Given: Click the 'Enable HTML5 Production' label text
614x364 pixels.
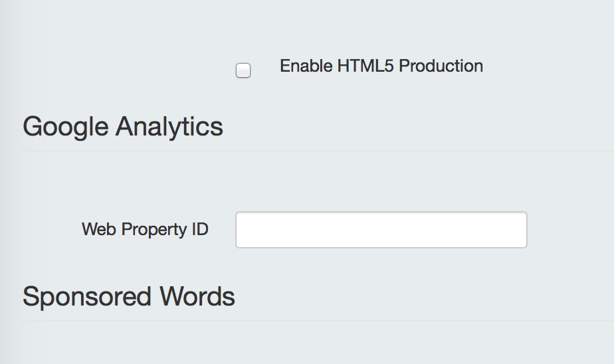Looking at the screenshot, I should pos(381,66).
